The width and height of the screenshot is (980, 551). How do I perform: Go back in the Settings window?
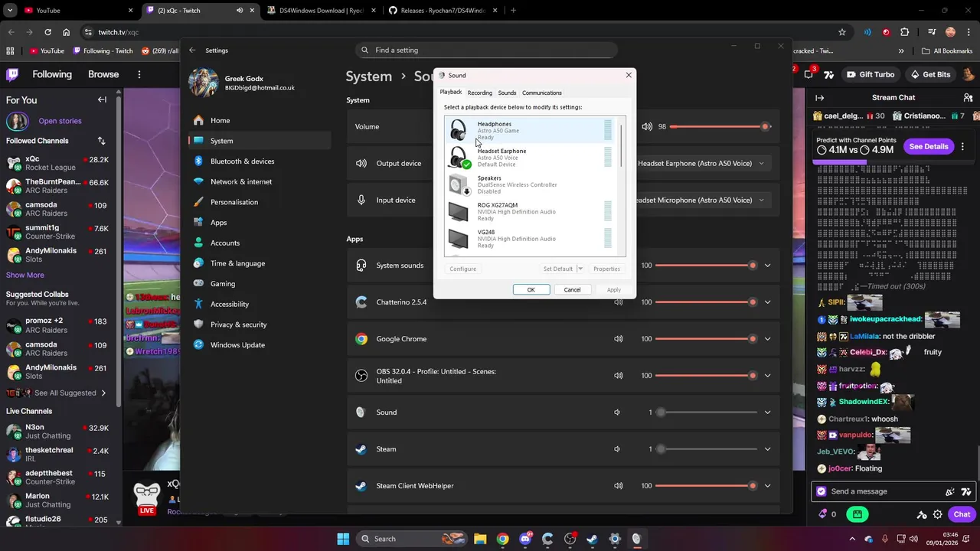(192, 51)
